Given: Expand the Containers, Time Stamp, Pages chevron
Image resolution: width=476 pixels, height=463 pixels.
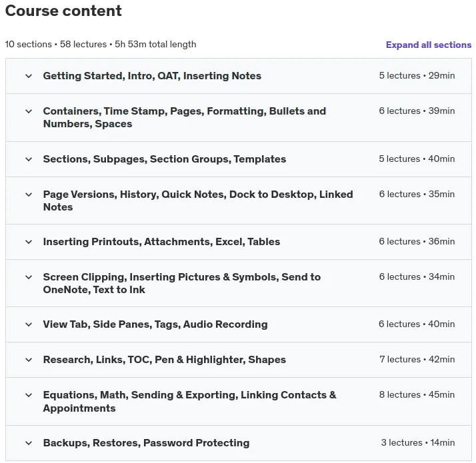Looking at the screenshot, I should coord(29,111).
